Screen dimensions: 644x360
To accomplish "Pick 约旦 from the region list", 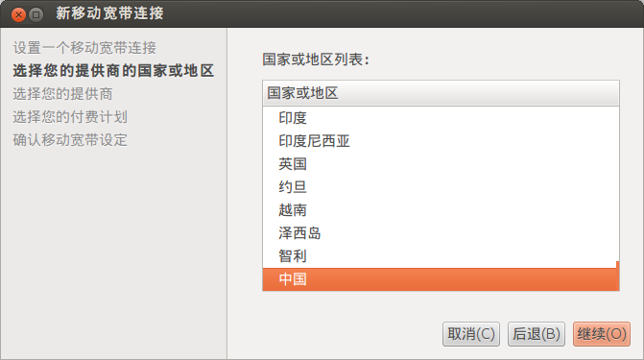I will coord(441,187).
